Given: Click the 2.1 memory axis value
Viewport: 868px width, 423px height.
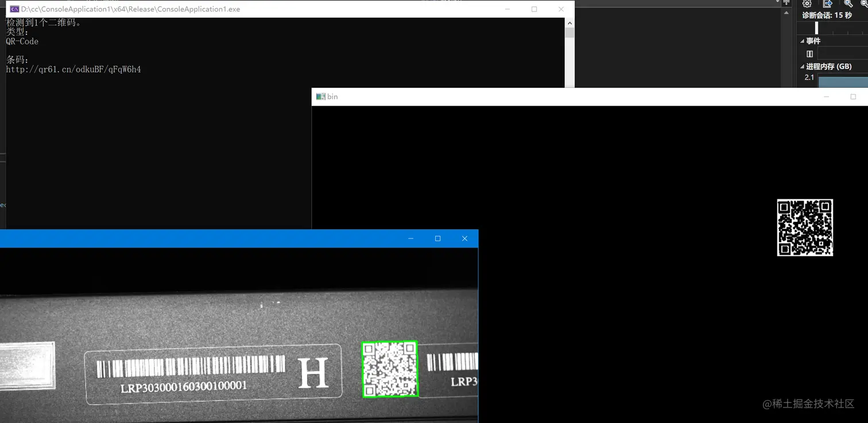Looking at the screenshot, I should pos(809,78).
